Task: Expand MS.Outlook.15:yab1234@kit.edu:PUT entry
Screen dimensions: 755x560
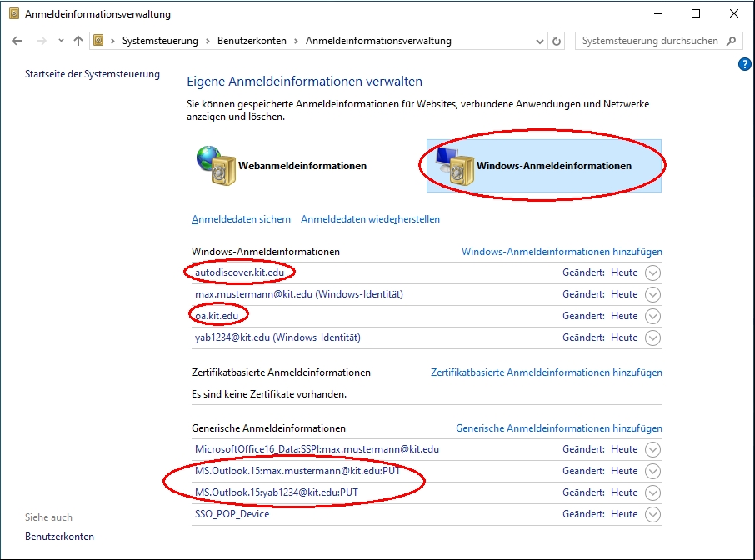Action: point(652,492)
